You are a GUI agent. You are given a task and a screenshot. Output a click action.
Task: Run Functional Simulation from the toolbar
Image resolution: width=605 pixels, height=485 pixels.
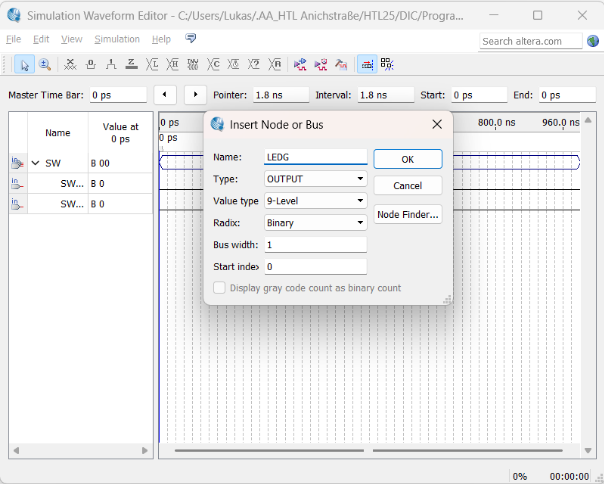(x=300, y=64)
